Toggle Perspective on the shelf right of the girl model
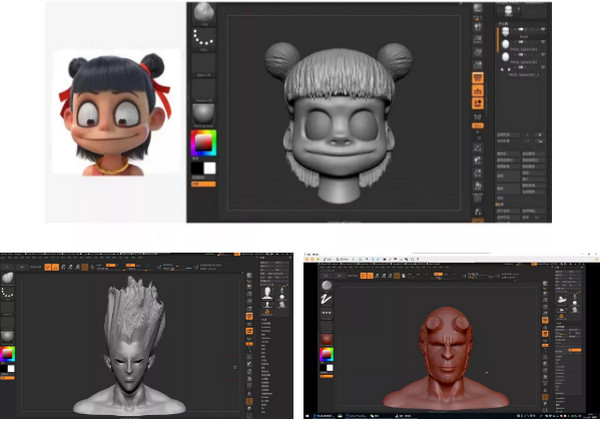 [478, 76]
